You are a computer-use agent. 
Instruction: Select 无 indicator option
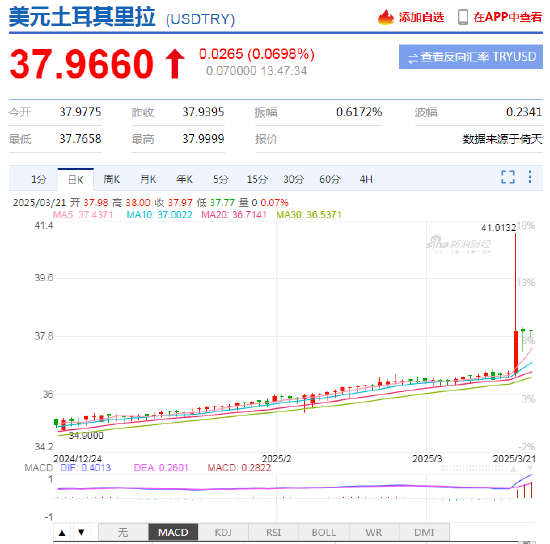(x=123, y=533)
